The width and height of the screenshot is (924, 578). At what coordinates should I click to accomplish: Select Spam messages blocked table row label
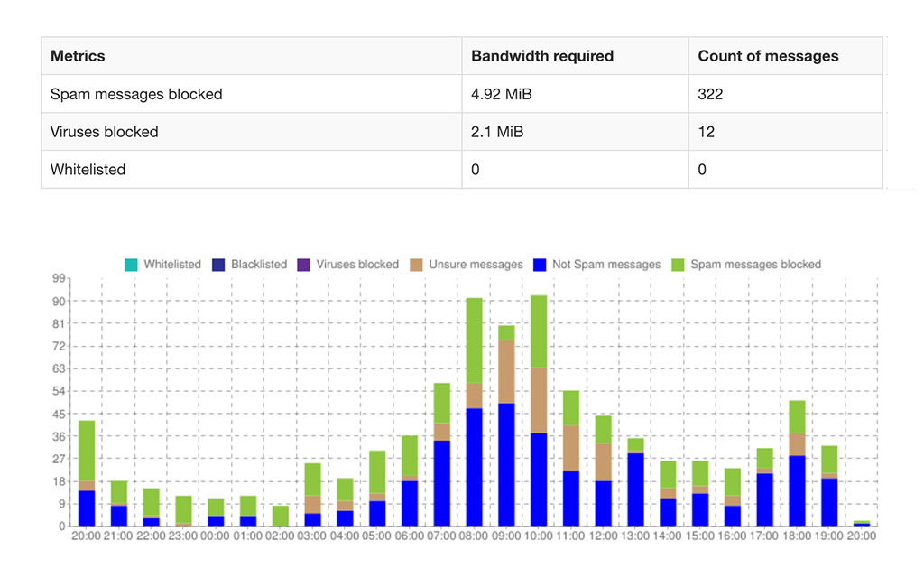click(x=136, y=94)
